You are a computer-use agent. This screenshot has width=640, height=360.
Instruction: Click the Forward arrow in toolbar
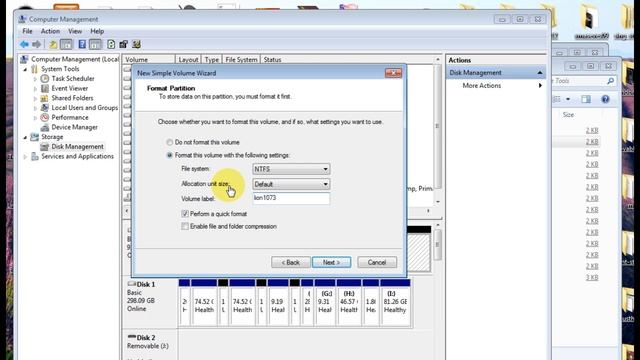(x=37, y=44)
